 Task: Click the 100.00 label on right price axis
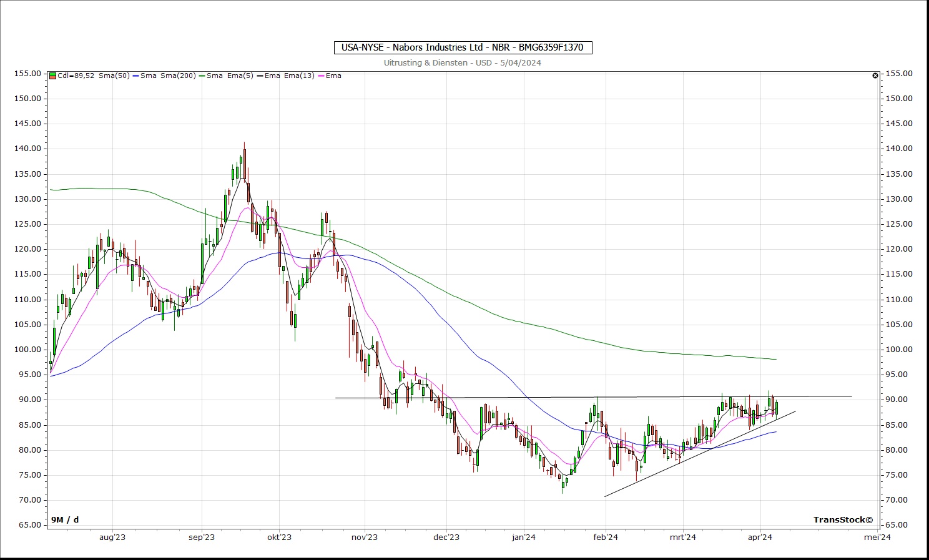(898, 350)
